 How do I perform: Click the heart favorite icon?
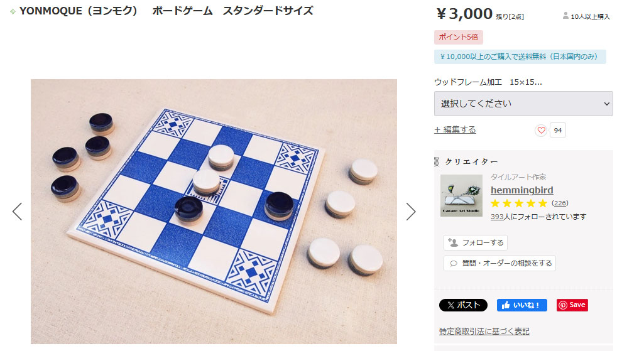(541, 130)
